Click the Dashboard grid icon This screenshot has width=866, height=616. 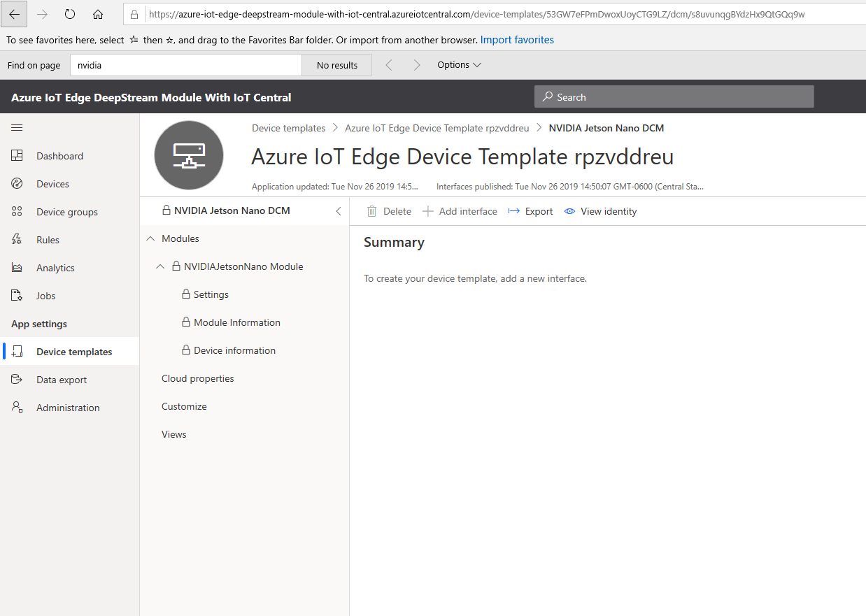point(17,156)
